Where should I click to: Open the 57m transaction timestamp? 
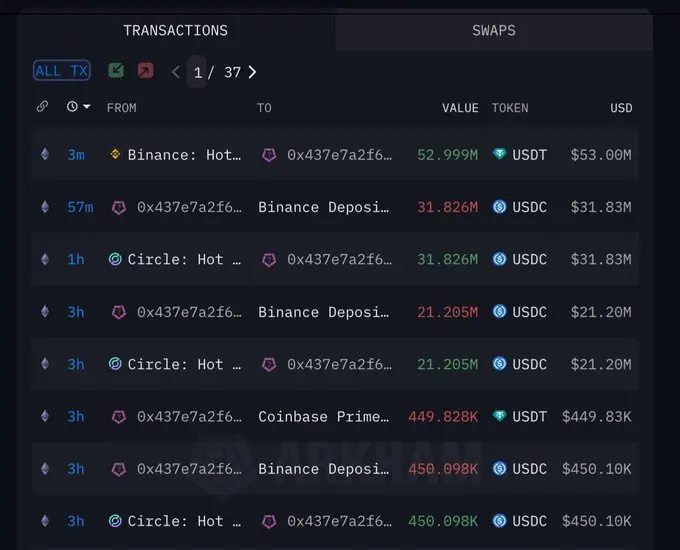(80, 207)
